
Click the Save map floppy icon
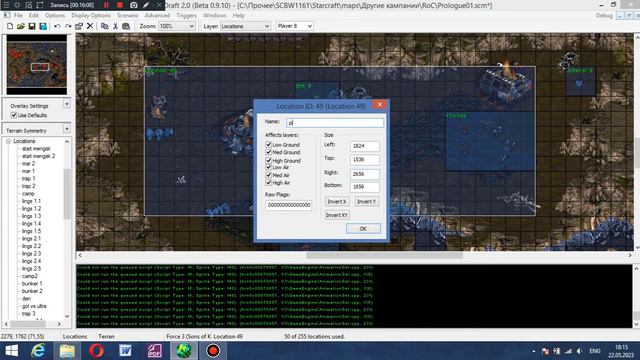32,27
